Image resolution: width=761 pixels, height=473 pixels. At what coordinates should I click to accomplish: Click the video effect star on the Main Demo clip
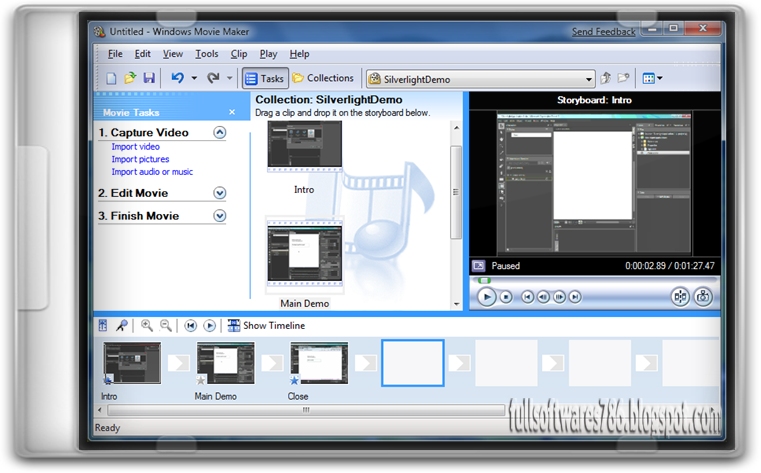click(x=201, y=380)
